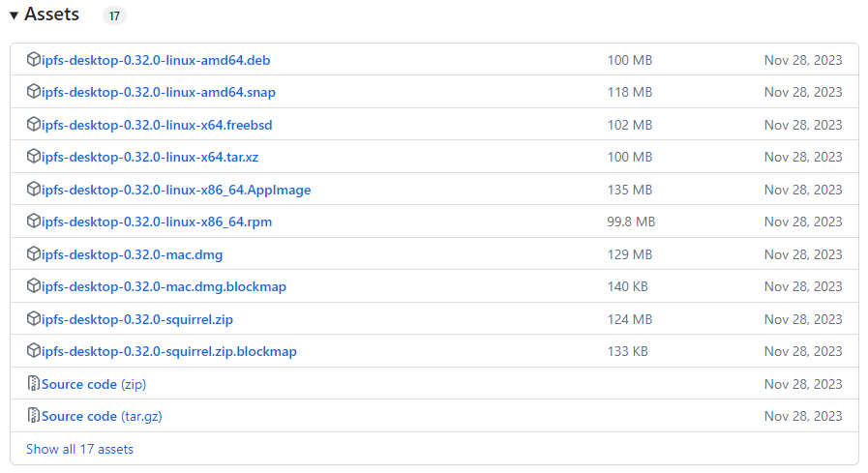Click package icon beside x86_64.AppImage
The height and width of the screenshot is (473, 868).
click(x=33, y=190)
